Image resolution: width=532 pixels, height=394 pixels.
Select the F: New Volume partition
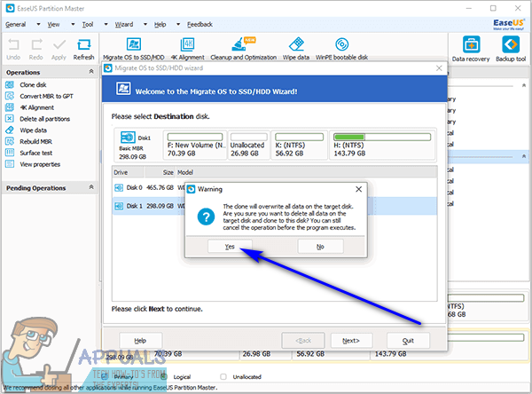pyautogui.click(x=195, y=145)
